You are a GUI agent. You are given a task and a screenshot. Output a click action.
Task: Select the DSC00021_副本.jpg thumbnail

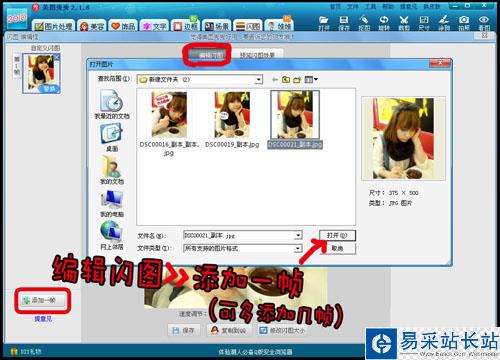(x=295, y=115)
